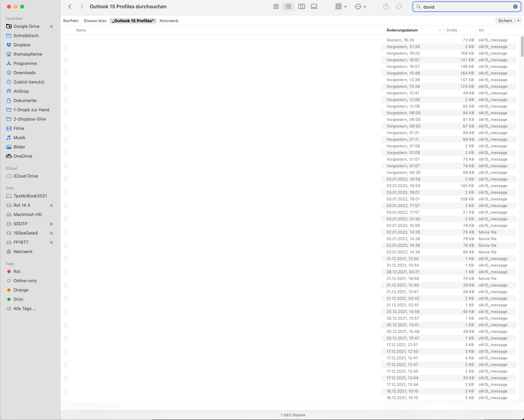The image size is (524, 420).
Task: Switch to icon grid view
Action: 276,7
